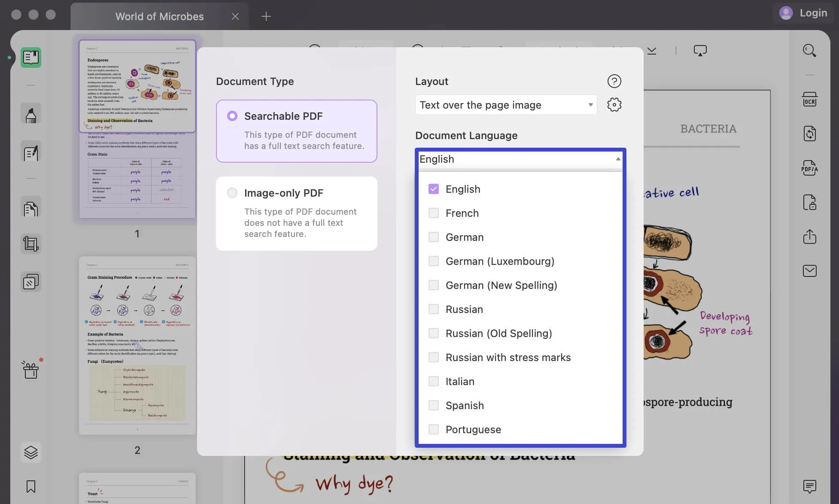
Task: Enable Spanish language checkbox
Action: tap(433, 404)
